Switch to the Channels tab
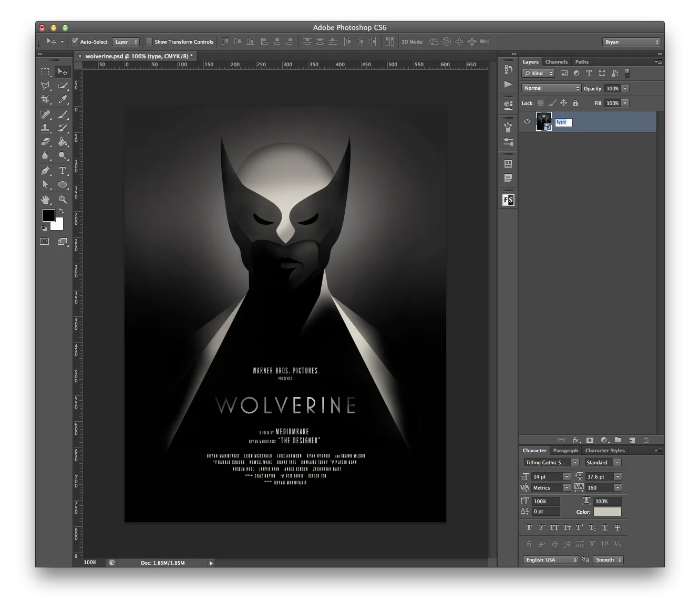Viewport: 700px width, 614px height. point(557,62)
